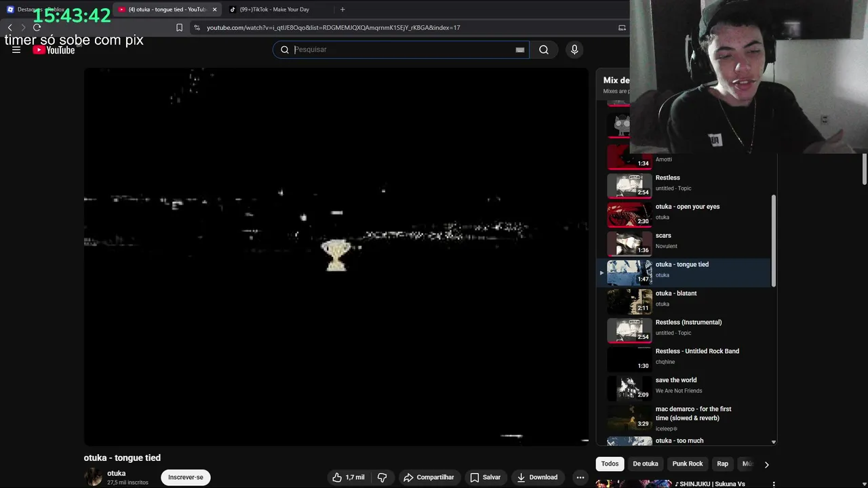Play Restless (Instrumental) in playlist
Screen dimensions: 868x488
pos(685,329)
